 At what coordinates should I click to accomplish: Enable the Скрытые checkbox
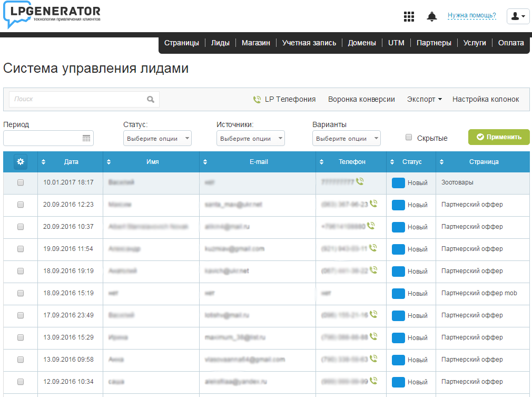point(409,138)
